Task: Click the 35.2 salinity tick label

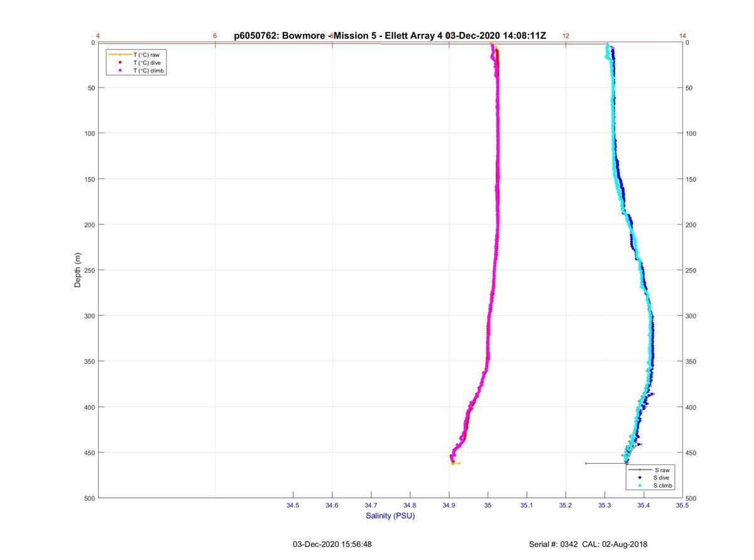Action: click(565, 505)
